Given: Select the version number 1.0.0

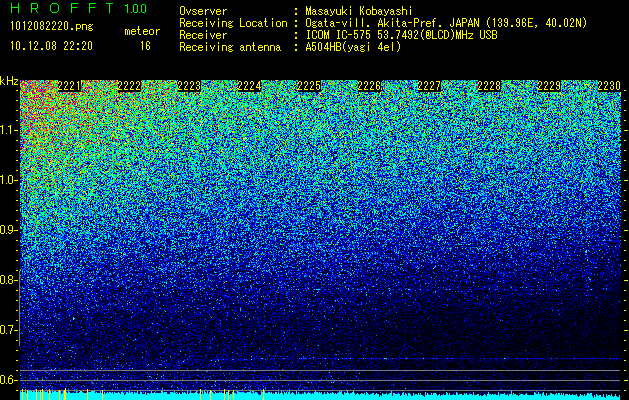Looking at the screenshot, I should 135,9.
